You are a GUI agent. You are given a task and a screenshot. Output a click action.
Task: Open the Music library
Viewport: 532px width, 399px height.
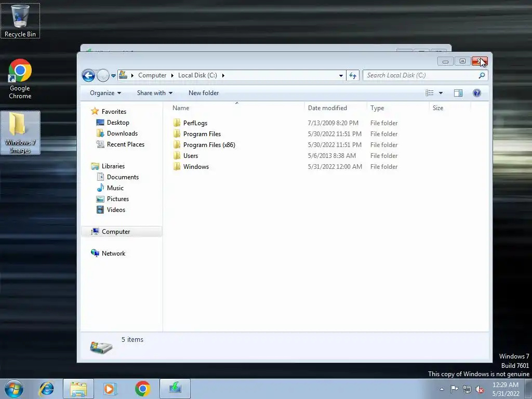pyautogui.click(x=115, y=188)
